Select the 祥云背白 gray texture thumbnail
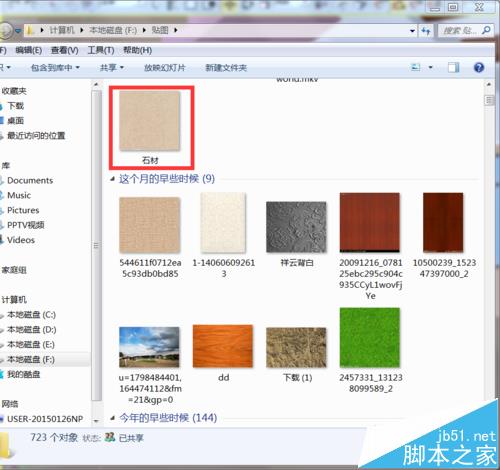Viewport: 500px width, 470px height. pyautogui.click(x=296, y=227)
